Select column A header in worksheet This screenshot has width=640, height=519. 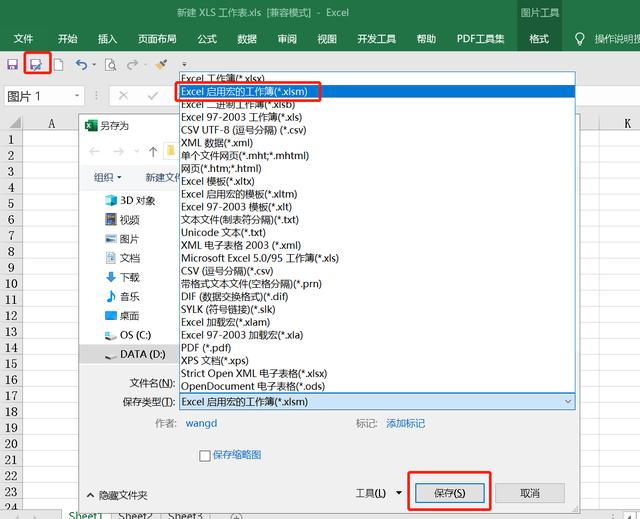(51, 123)
